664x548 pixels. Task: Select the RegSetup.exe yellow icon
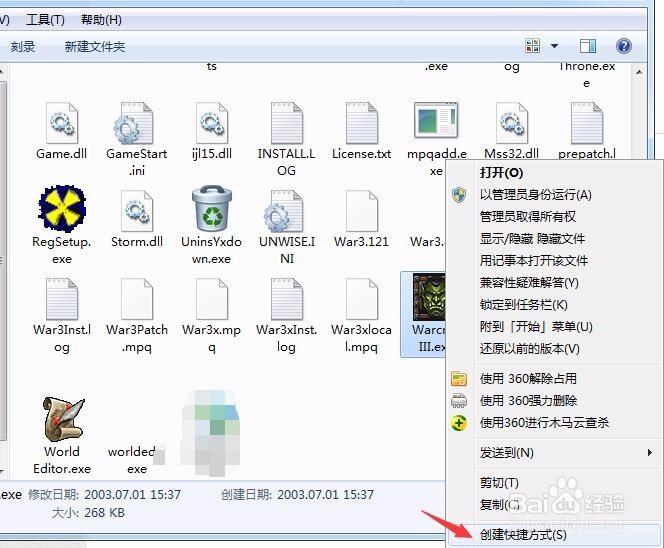pos(62,208)
